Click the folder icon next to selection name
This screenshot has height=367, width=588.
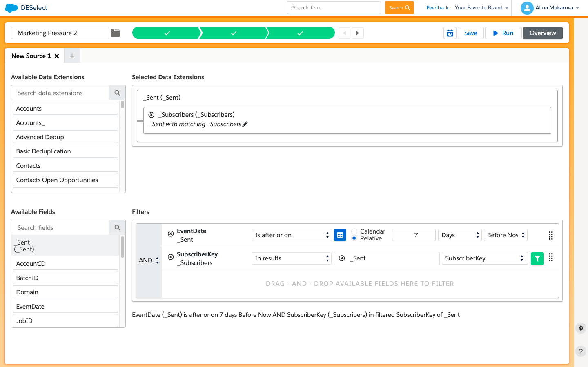point(116,33)
